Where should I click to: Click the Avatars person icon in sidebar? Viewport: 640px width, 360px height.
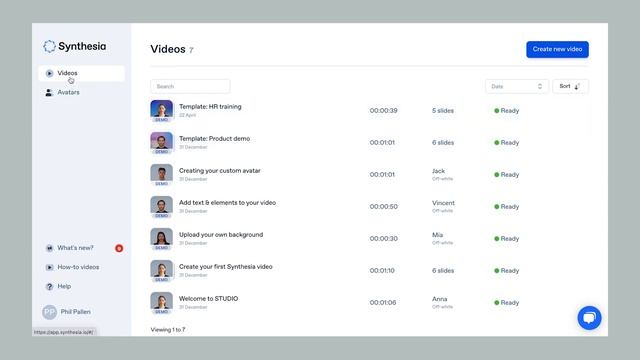tap(49, 93)
